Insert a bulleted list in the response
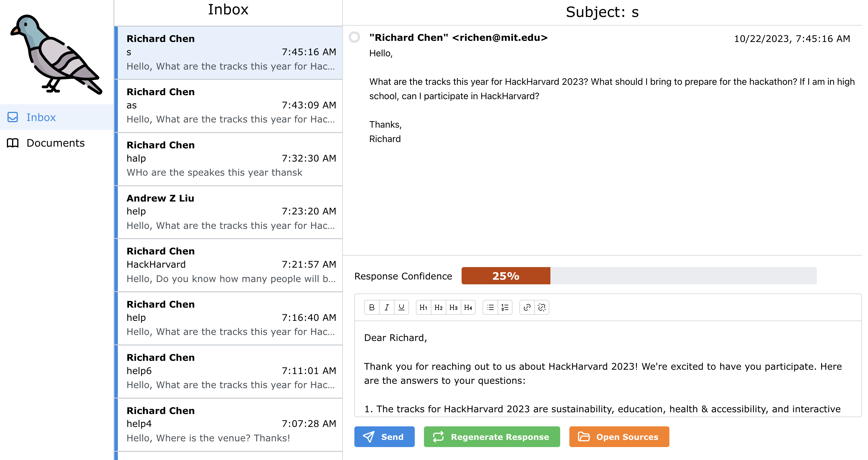This screenshot has width=868, height=460. click(x=490, y=307)
